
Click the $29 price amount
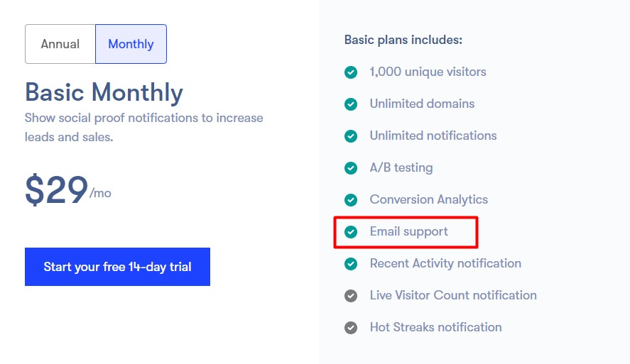click(56, 189)
